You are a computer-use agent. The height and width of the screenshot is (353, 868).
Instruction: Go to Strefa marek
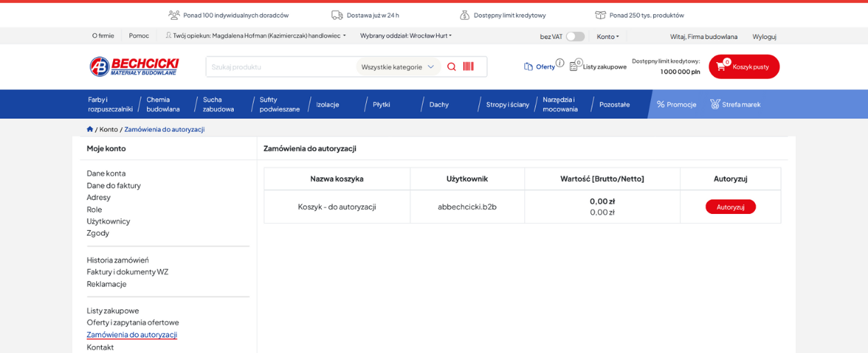tap(735, 104)
